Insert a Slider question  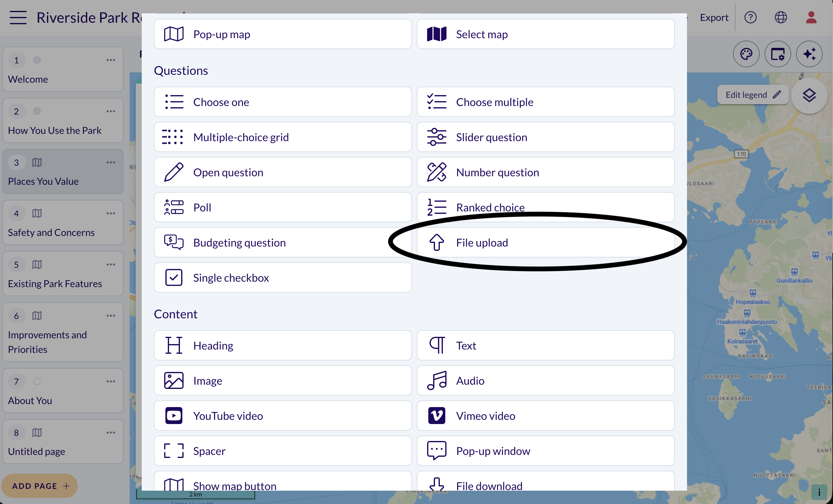(x=545, y=137)
